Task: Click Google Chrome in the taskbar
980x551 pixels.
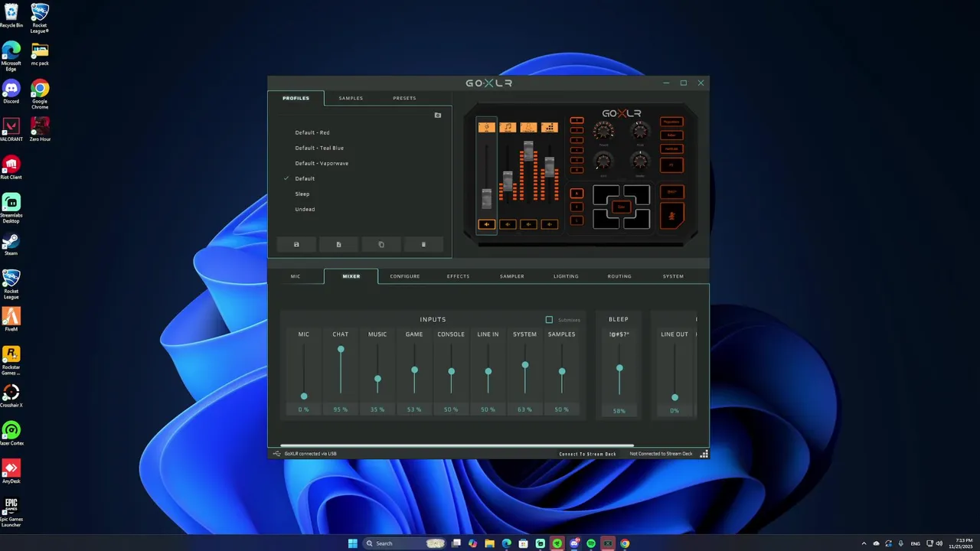Action: coord(625,543)
